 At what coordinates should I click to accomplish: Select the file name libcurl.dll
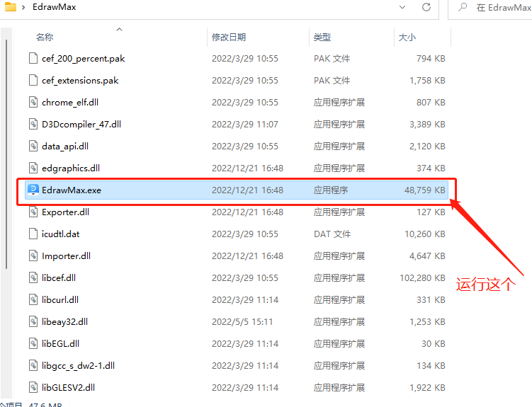60,300
